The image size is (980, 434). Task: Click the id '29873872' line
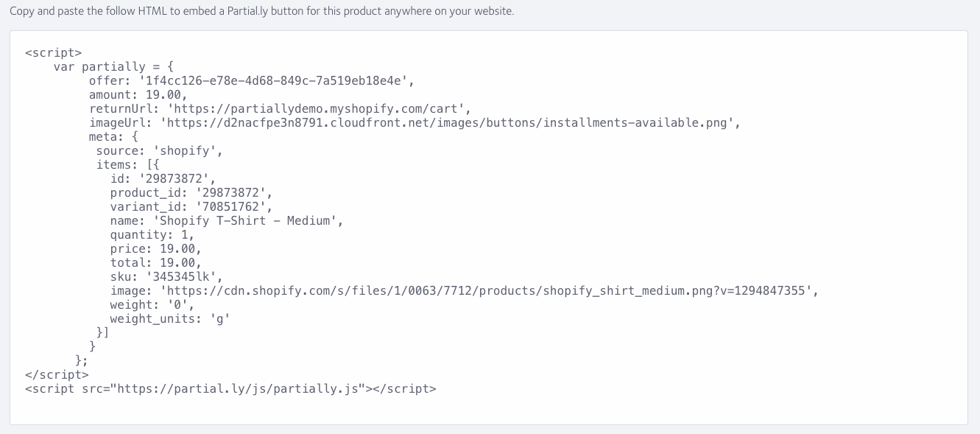click(x=163, y=179)
